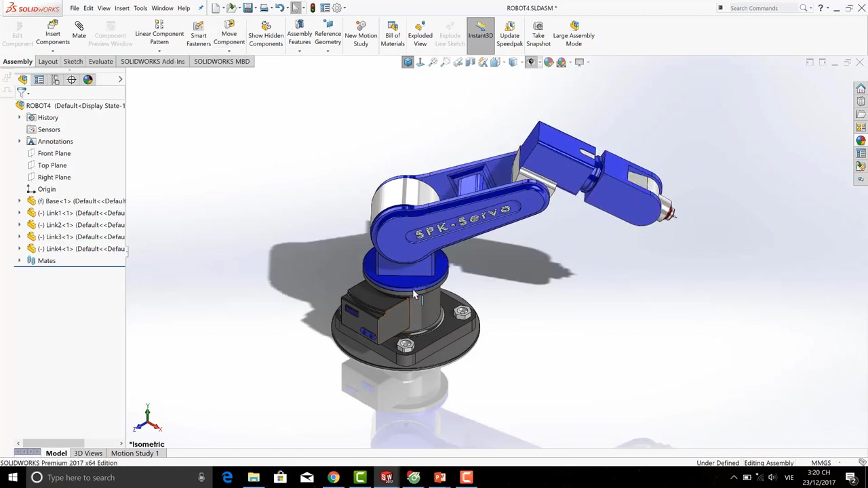Expand Base<1> component node

tap(19, 201)
